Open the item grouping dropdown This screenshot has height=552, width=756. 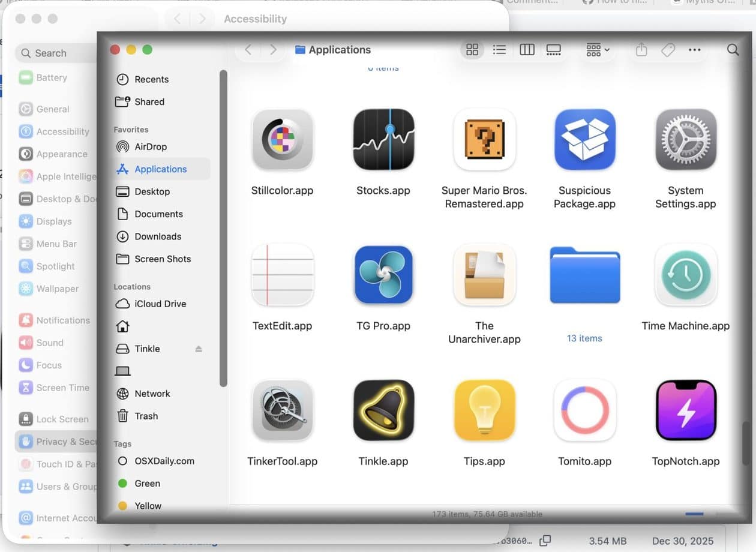click(596, 50)
